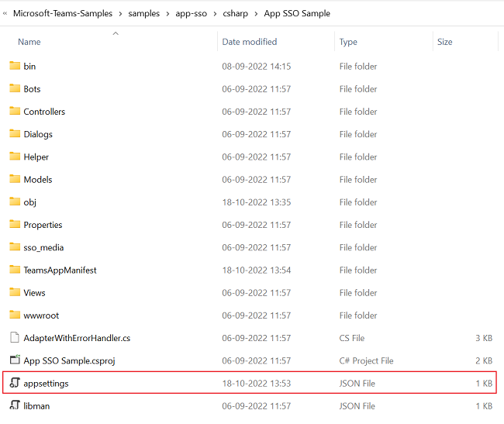The width and height of the screenshot is (504, 424).
Task: Select the sso_media folder name
Action: [x=43, y=247]
